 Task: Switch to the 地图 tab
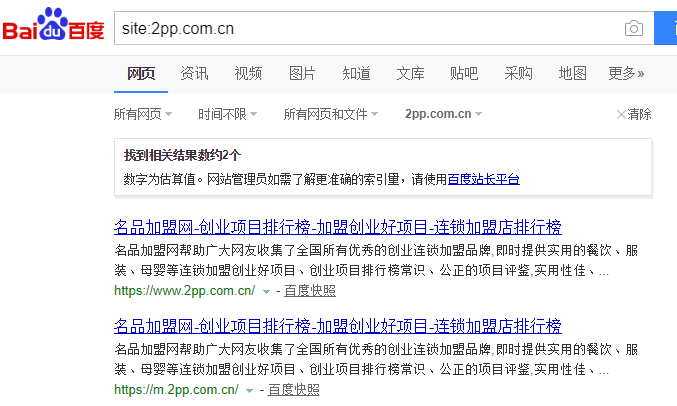[x=573, y=73]
